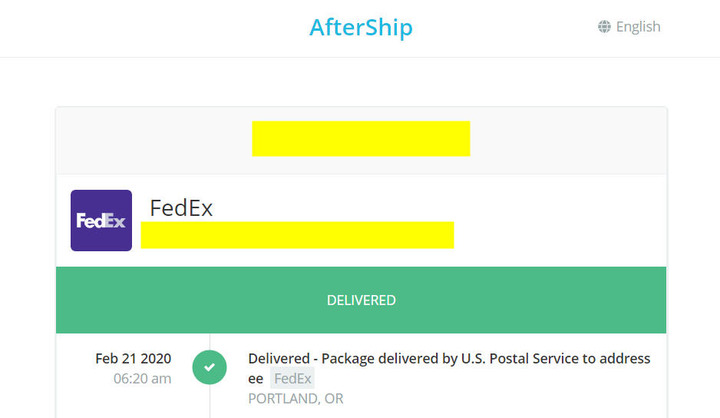Click the green checkmark delivered icon
720x418 pixels.
(x=209, y=367)
